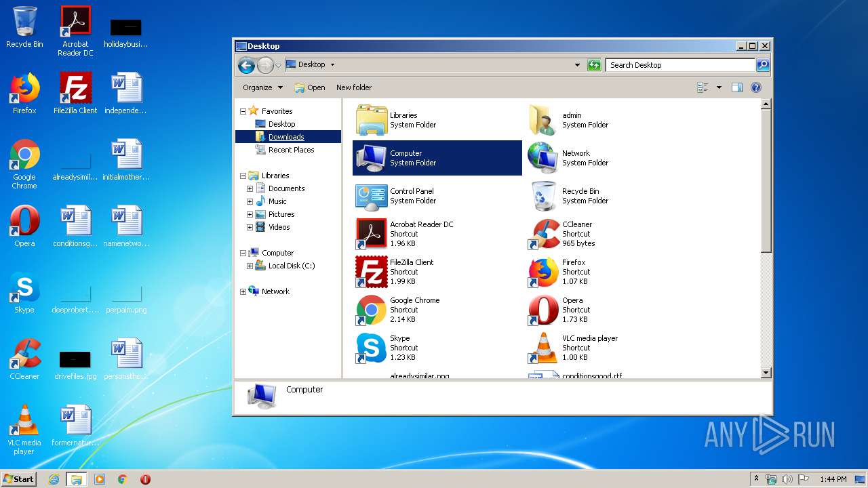Click Internet Explorer in the taskbar
Screen dimensions: 868x488
click(54, 479)
